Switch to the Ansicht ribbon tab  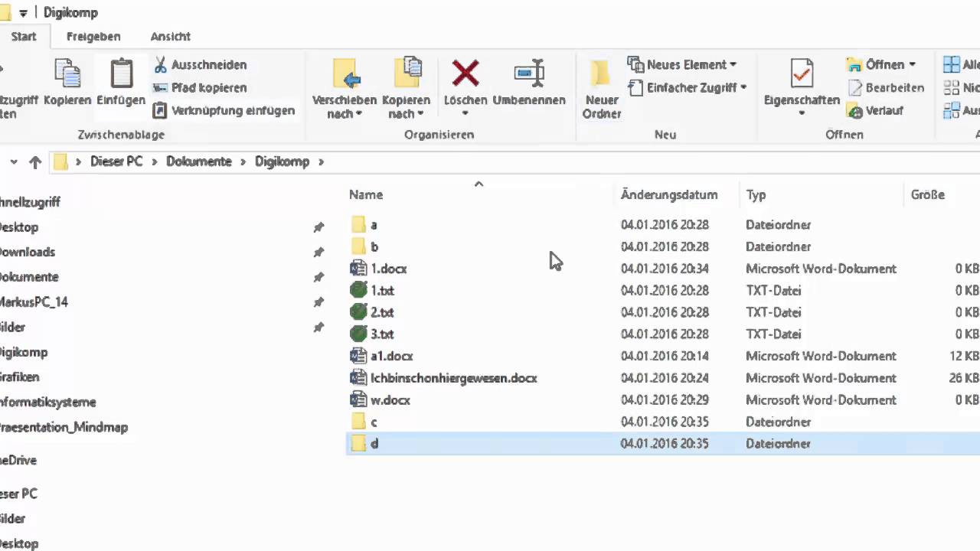(x=171, y=36)
